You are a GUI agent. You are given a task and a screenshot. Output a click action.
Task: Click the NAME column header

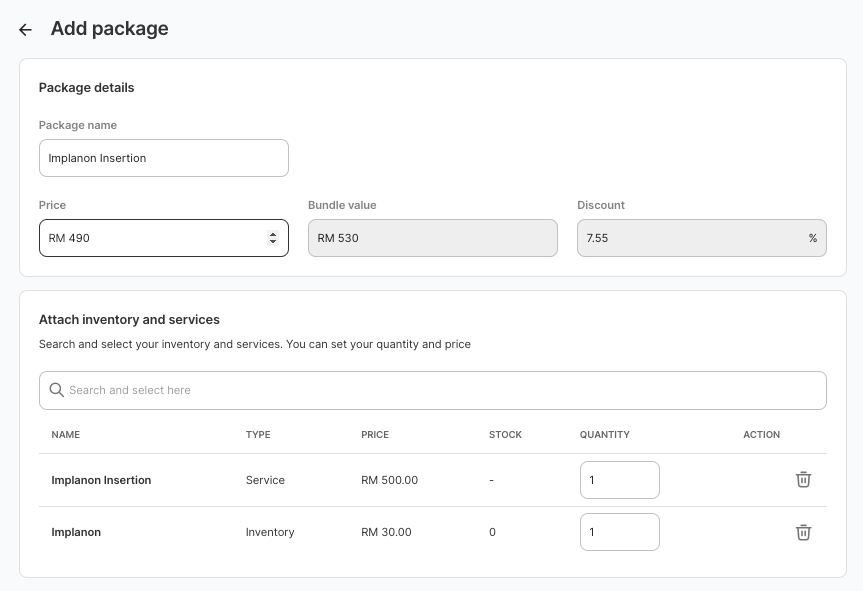tap(65, 435)
